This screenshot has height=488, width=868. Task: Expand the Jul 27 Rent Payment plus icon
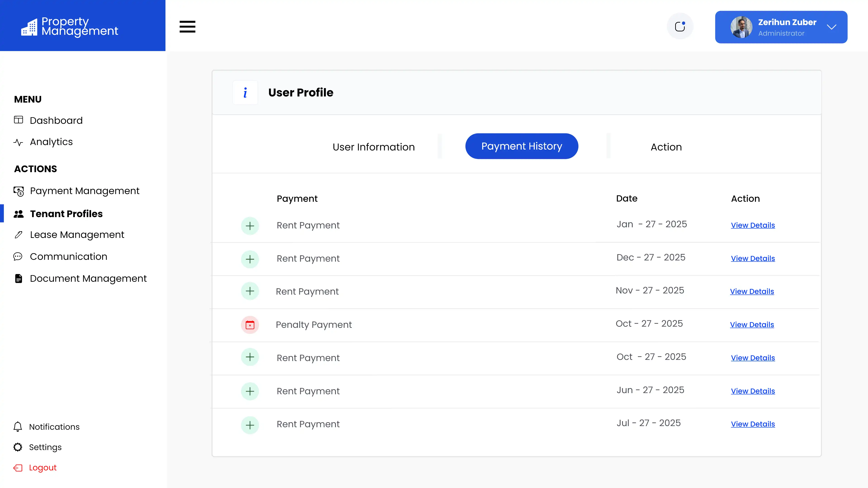pos(250,425)
